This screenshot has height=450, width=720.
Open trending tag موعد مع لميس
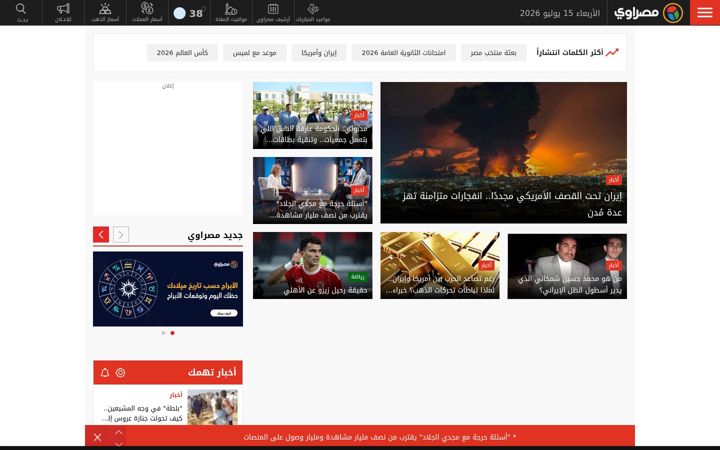254,53
